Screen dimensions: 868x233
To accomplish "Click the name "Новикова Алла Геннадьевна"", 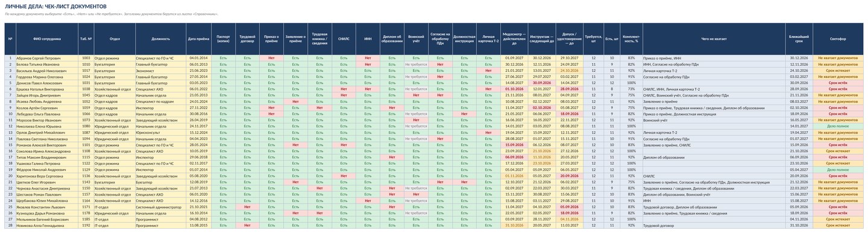I will pos(46,225).
